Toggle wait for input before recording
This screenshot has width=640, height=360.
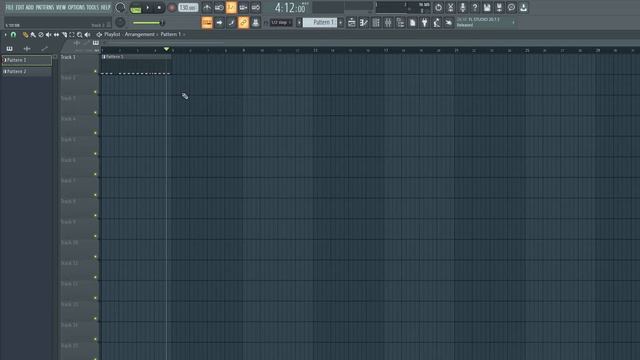219,7
